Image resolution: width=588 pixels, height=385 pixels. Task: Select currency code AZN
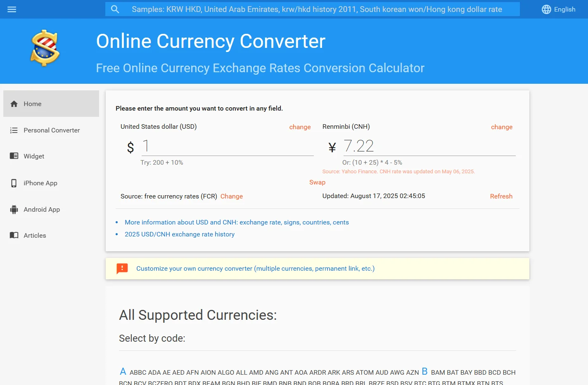point(413,373)
